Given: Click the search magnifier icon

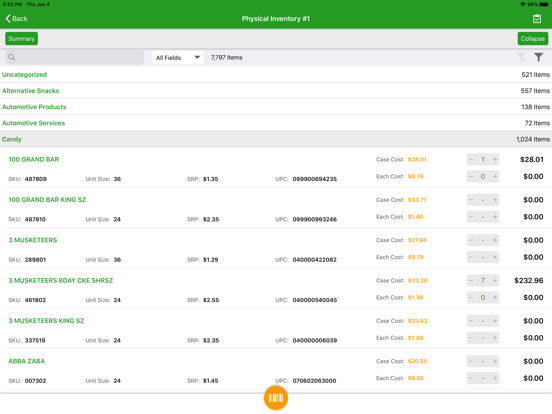Looking at the screenshot, I should point(12,57).
